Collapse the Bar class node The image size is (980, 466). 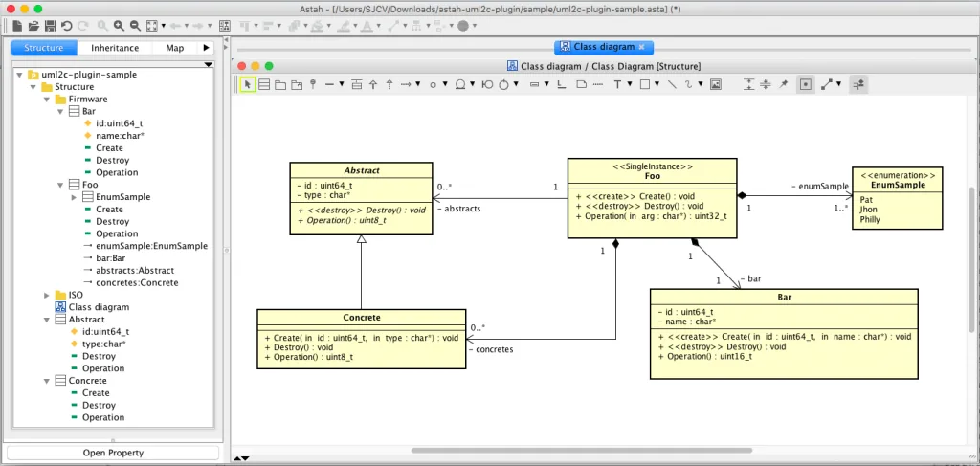tap(60, 111)
